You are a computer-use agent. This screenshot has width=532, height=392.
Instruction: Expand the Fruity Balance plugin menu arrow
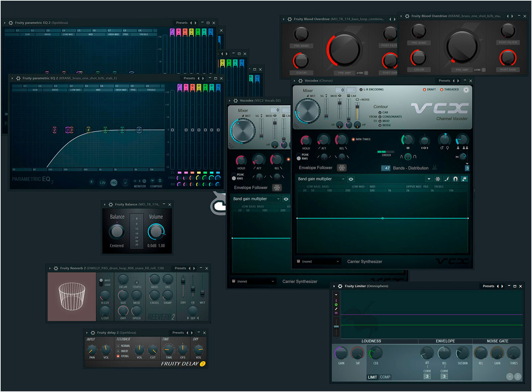click(105, 204)
